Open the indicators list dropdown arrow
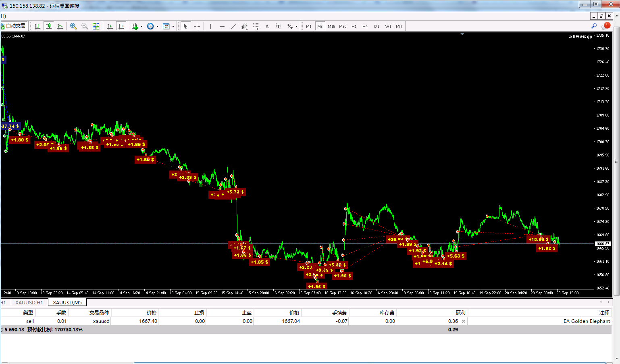The height and width of the screenshot is (364, 620). [x=141, y=26]
